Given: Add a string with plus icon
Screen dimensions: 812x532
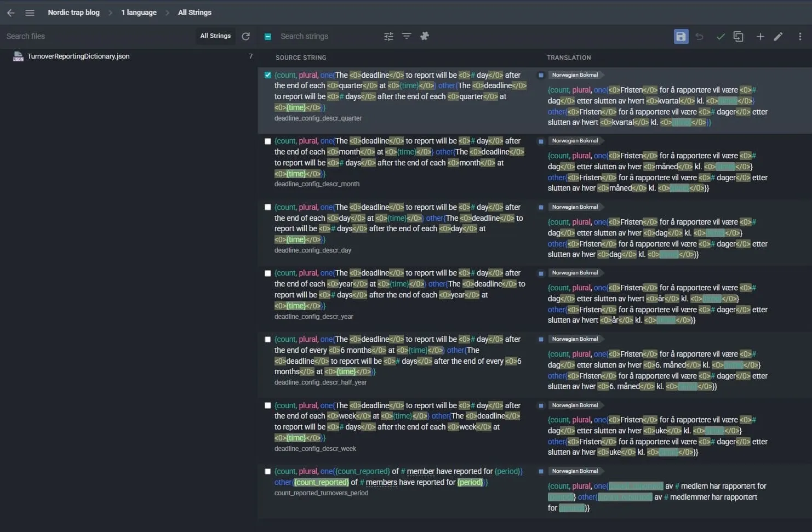Looking at the screenshot, I should (760, 37).
